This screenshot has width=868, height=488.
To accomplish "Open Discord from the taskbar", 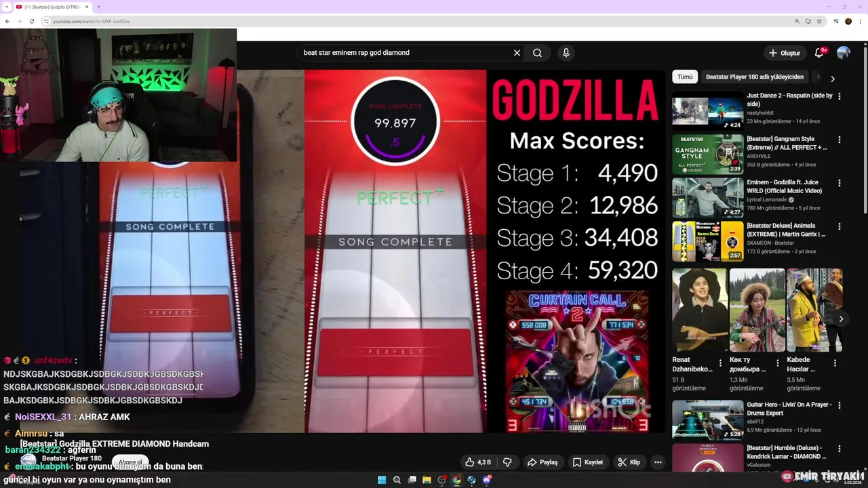I will click(x=486, y=480).
